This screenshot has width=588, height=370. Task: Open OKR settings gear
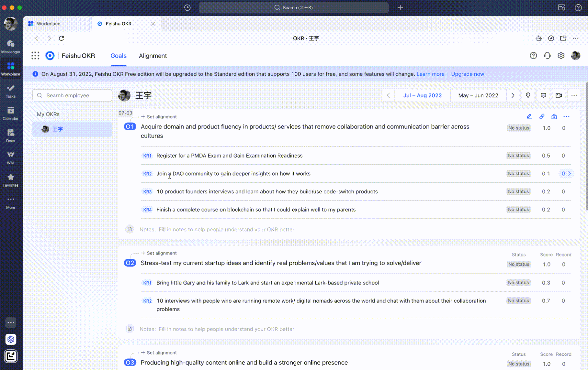coord(561,56)
